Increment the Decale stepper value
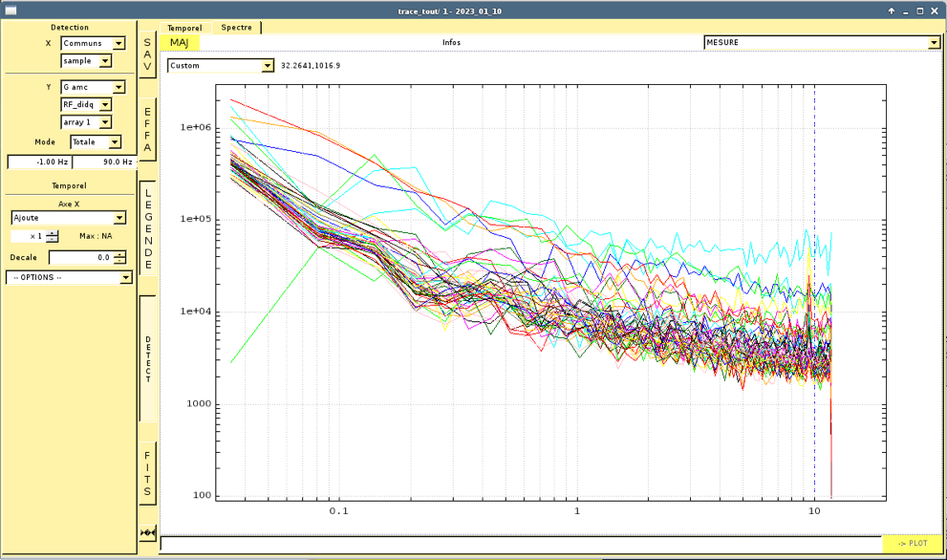This screenshot has height=560, width=947. point(119,254)
